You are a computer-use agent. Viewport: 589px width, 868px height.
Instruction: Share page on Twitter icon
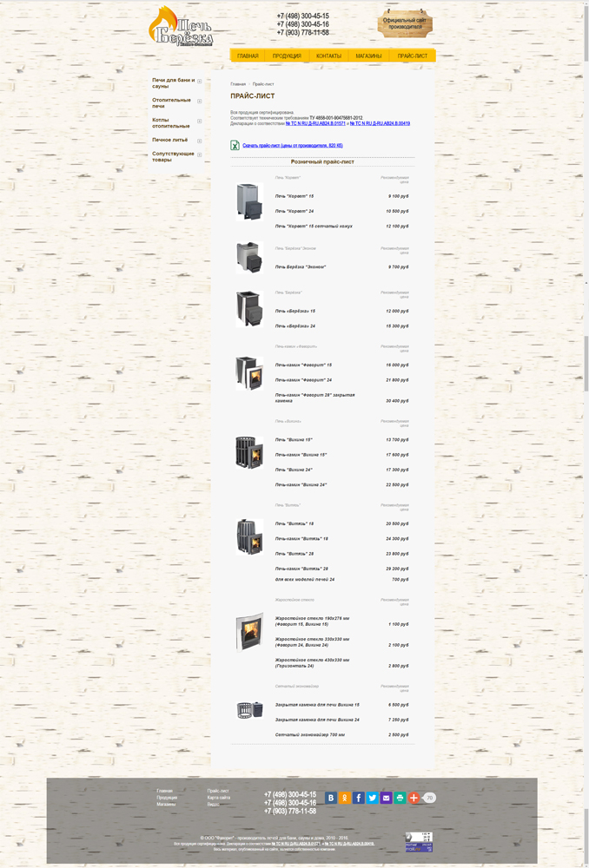pyautogui.click(x=373, y=798)
